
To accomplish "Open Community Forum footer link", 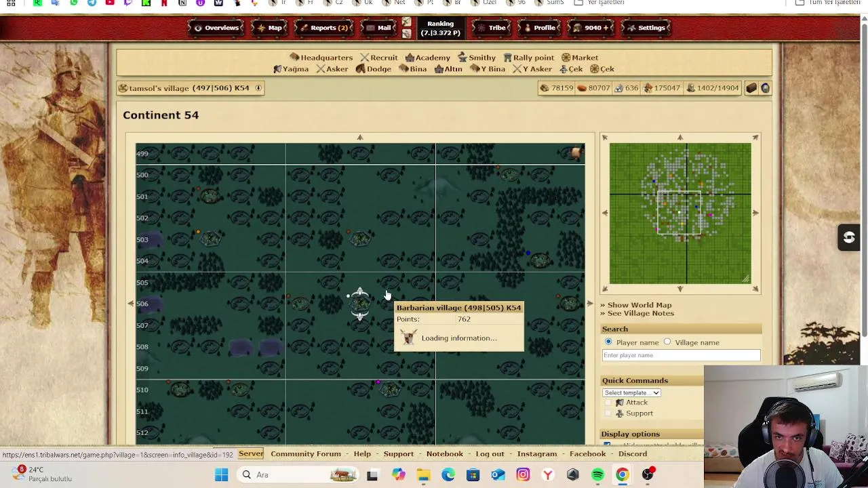I will (306, 454).
